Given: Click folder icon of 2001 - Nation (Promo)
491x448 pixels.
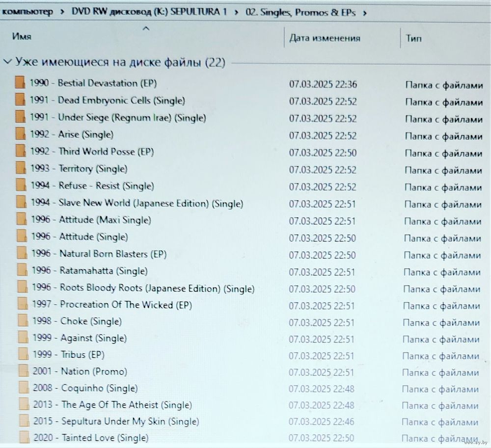Looking at the screenshot, I should click(x=24, y=371).
